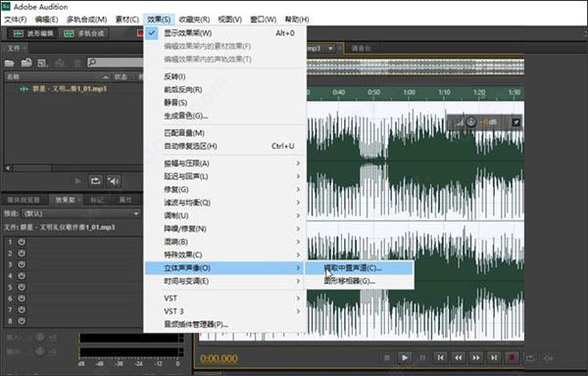The image size is (588, 376).
Task: Expand the 时间与变调(E) submenu
Action: (225, 281)
